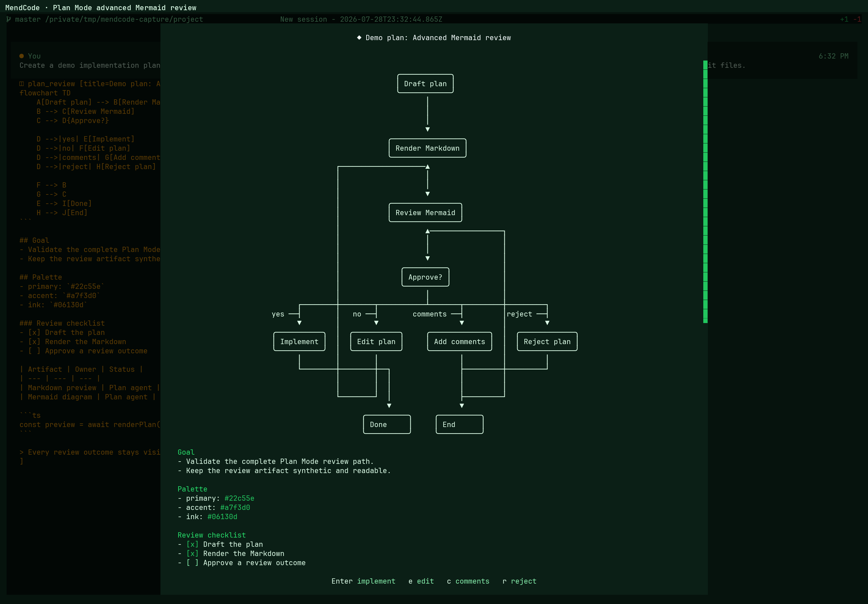Click the New session timestamp label
This screenshot has width=868, height=604.
click(361, 19)
